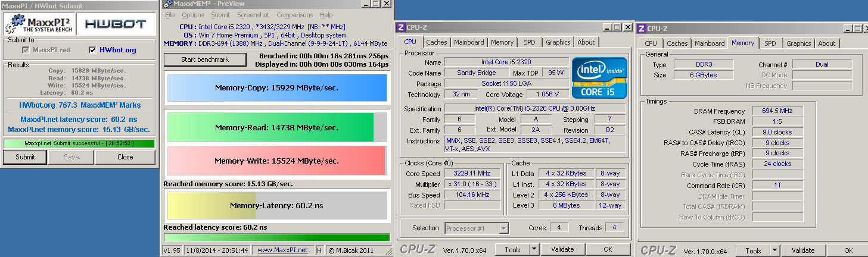
Task: Click the MaxxMEM² window title icon
Action: [x=166, y=4]
